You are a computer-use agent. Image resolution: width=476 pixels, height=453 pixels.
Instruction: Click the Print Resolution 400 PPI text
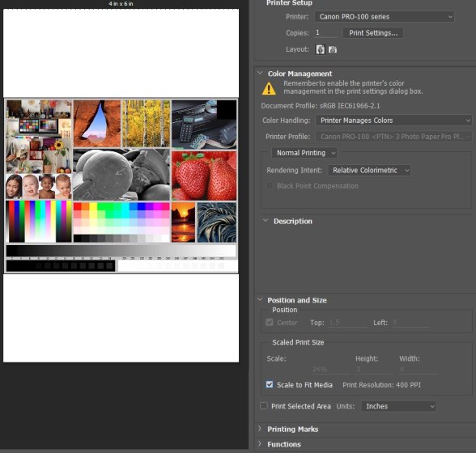tap(381, 385)
